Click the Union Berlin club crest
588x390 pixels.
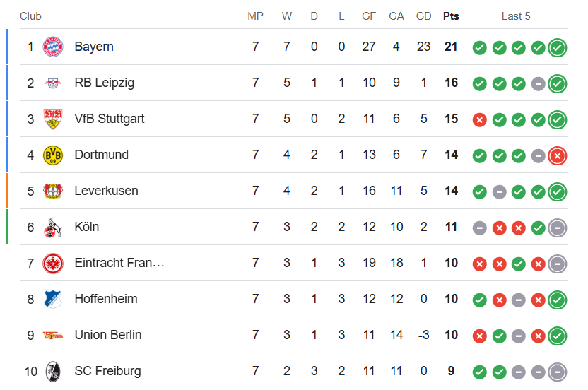[53, 335]
